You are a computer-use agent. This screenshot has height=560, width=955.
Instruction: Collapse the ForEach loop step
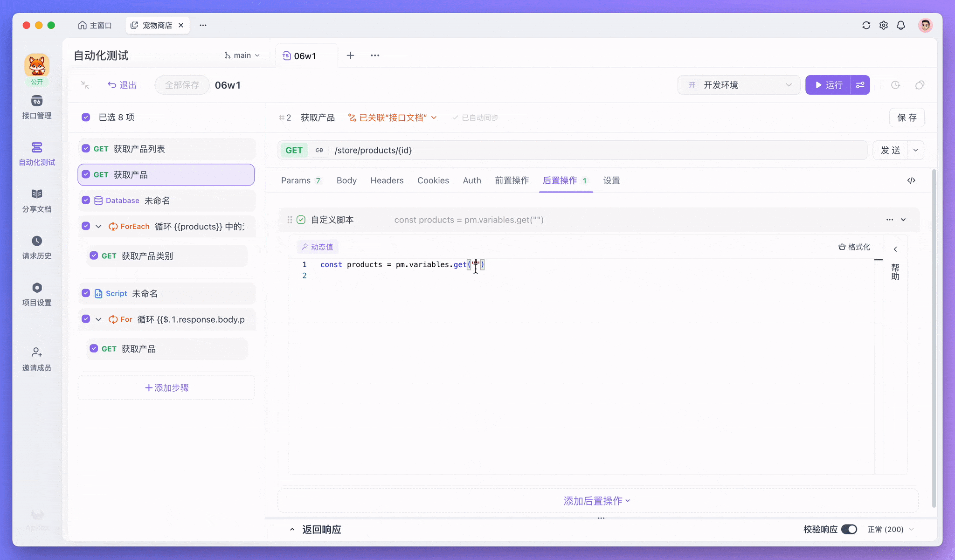tap(98, 227)
